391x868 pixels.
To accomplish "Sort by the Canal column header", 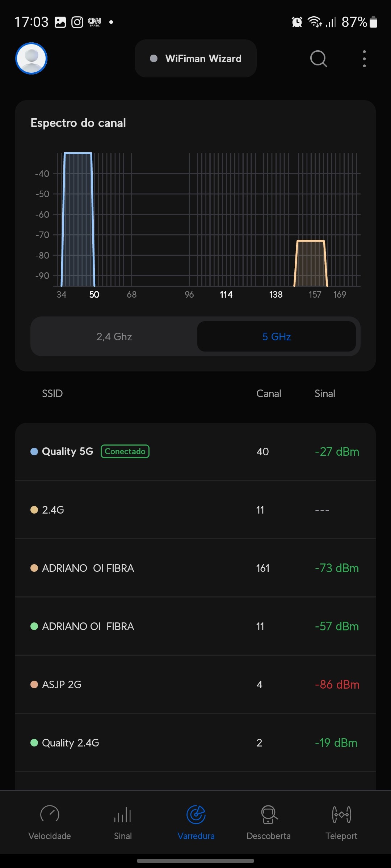I will pyautogui.click(x=269, y=393).
